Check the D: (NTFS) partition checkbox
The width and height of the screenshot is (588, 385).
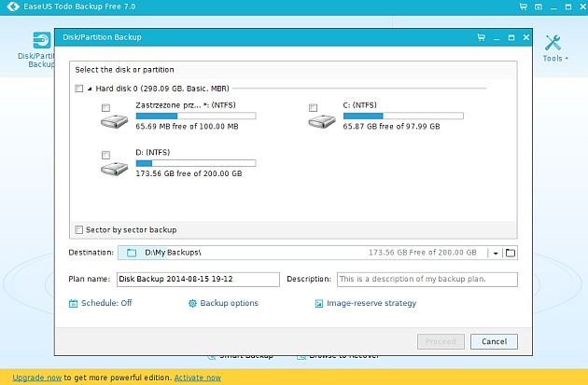pos(105,155)
